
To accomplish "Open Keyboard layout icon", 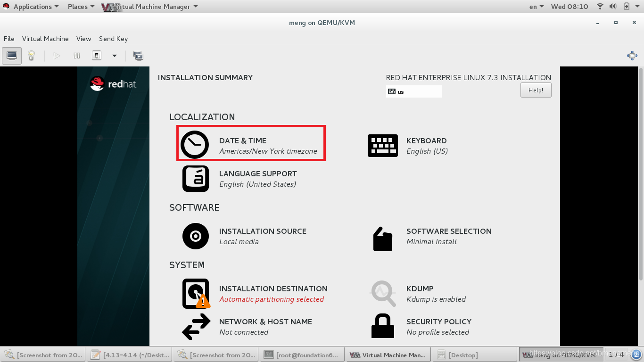I will (x=383, y=146).
